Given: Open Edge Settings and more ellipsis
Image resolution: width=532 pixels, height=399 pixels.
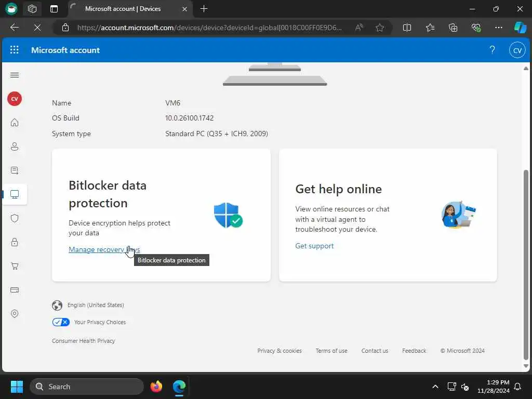Looking at the screenshot, I should click(498, 28).
